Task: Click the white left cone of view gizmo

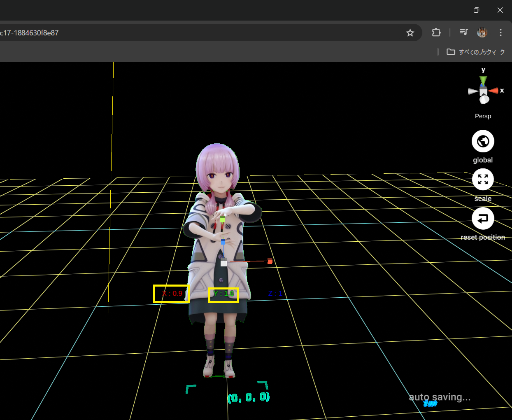Action: click(x=473, y=91)
